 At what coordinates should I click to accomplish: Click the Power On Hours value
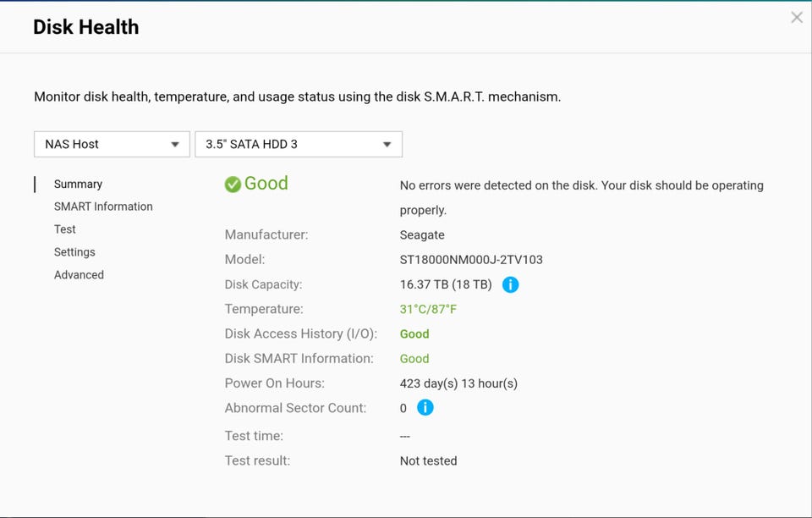458,383
